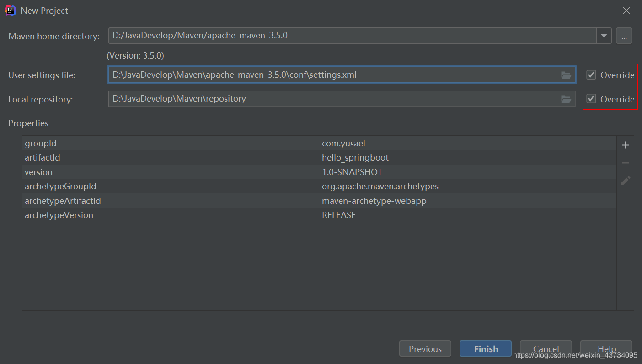Select the archetypeVersion property row

[319, 215]
